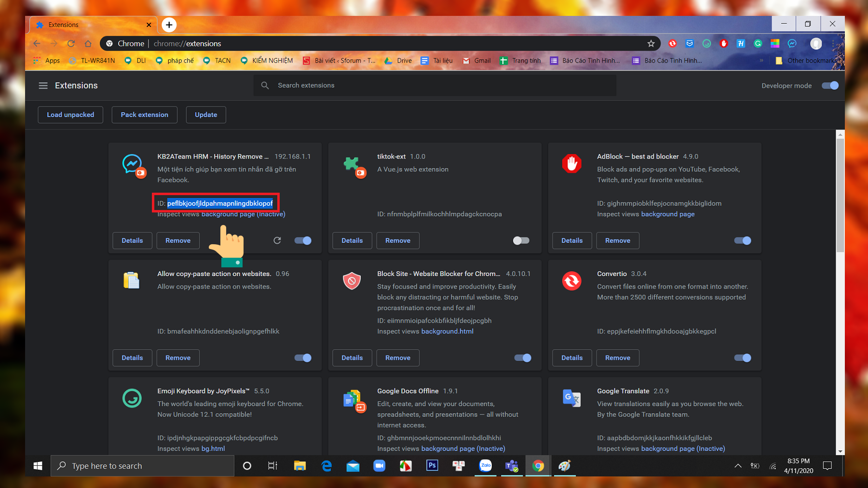Click the AdBlock icon in Chrome toolbar
The image size is (868, 488).
(723, 43)
